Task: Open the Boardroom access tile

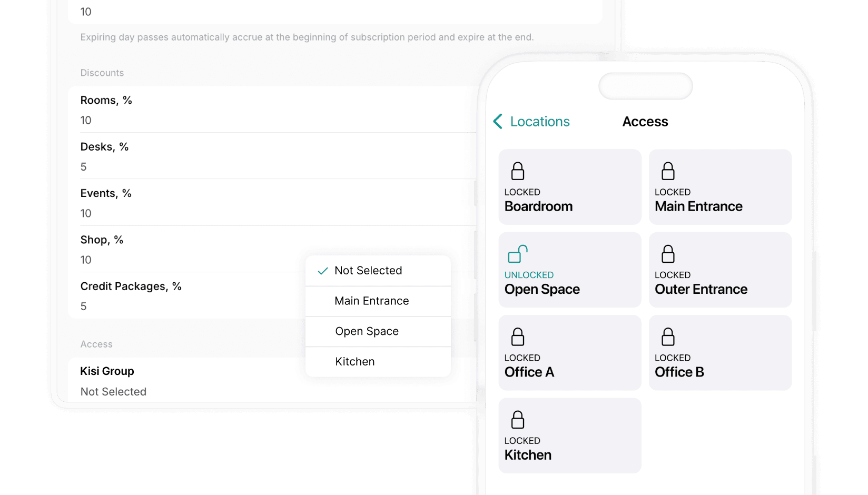Action: click(569, 187)
